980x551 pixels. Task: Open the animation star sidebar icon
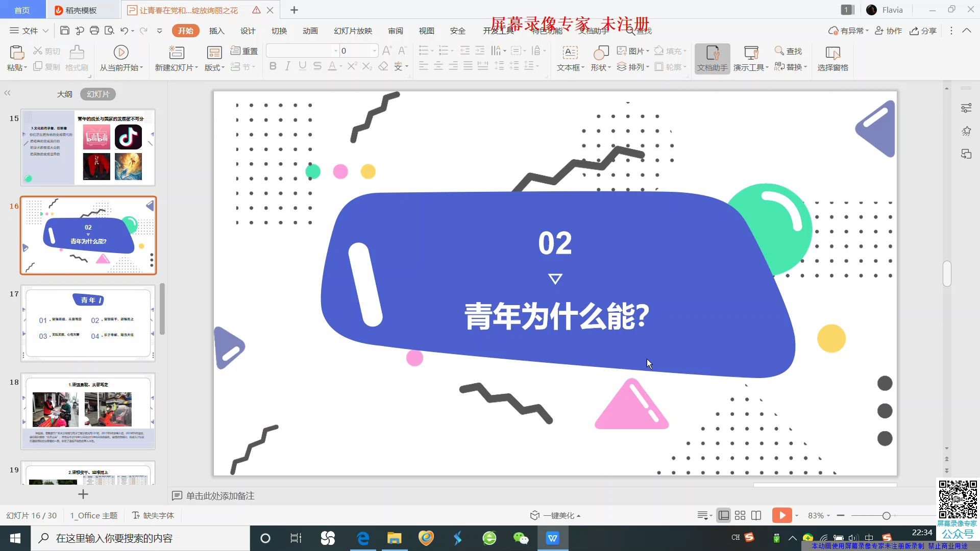pyautogui.click(x=966, y=131)
